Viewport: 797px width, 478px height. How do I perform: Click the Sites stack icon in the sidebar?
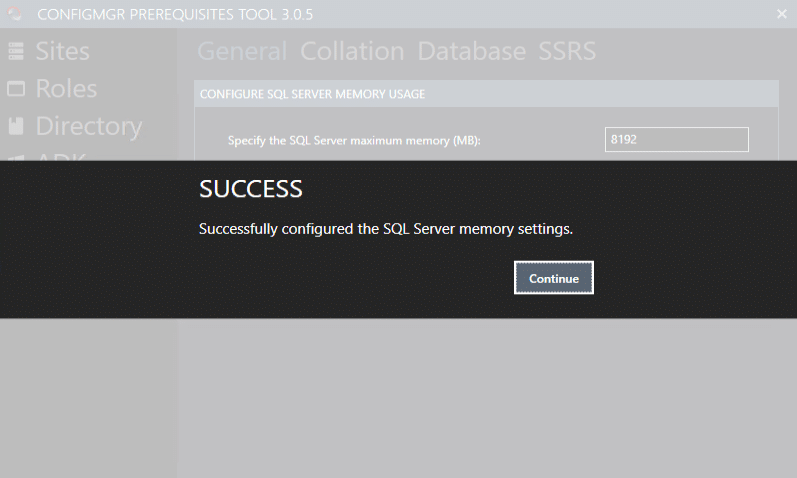(16, 51)
